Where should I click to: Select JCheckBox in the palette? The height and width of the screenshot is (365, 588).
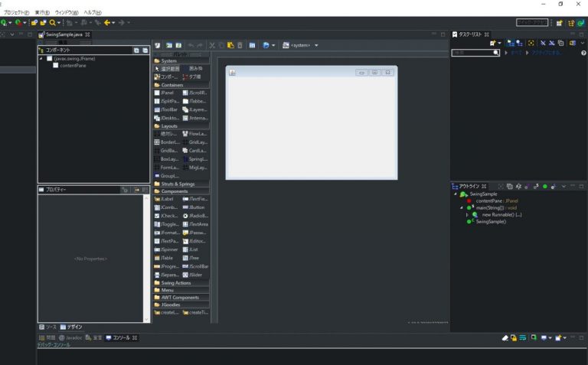pyautogui.click(x=166, y=216)
